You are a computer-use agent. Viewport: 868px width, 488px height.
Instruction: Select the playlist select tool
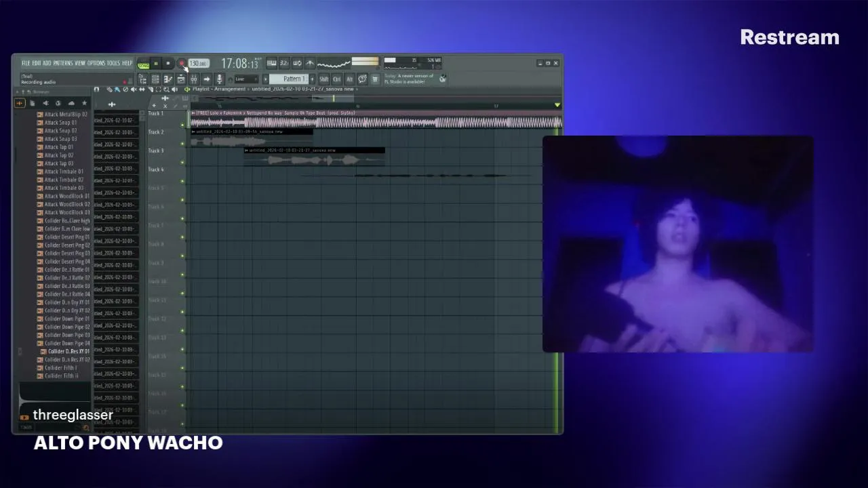click(x=158, y=89)
